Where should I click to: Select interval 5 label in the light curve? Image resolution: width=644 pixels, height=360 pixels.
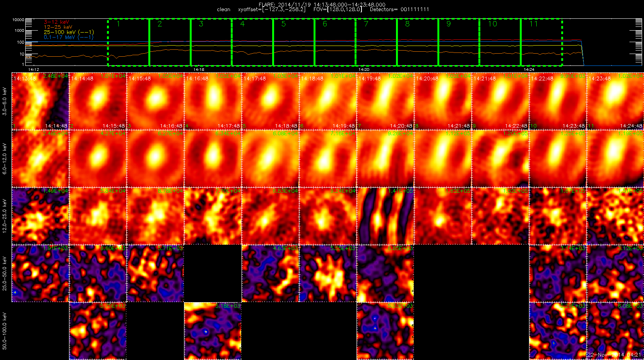[x=284, y=24]
